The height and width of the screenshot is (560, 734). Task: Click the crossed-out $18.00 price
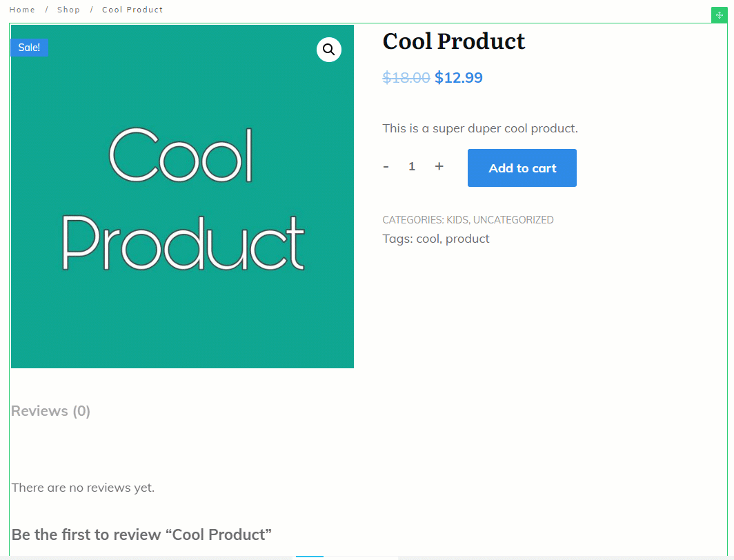tap(406, 78)
